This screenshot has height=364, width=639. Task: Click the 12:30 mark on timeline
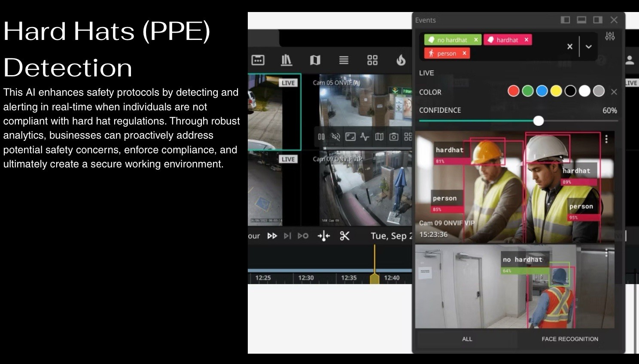click(x=306, y=278)
